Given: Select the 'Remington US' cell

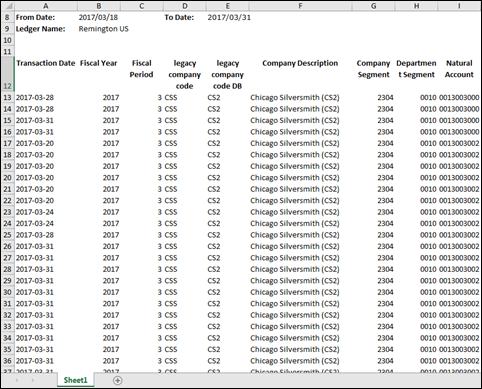Looking at the screenshot, I should (99, 29).
